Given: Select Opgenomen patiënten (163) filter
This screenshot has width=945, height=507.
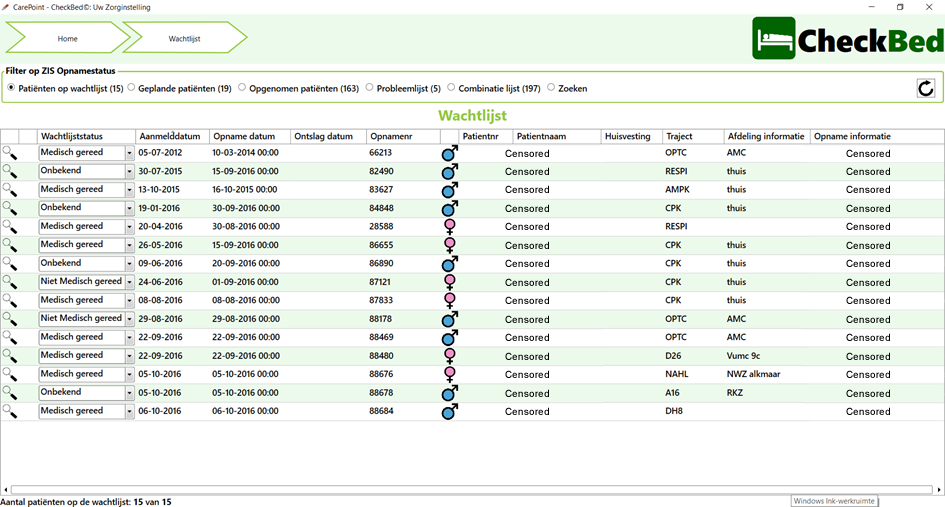Looking at the screenshot, I should (x=242, y=88).
